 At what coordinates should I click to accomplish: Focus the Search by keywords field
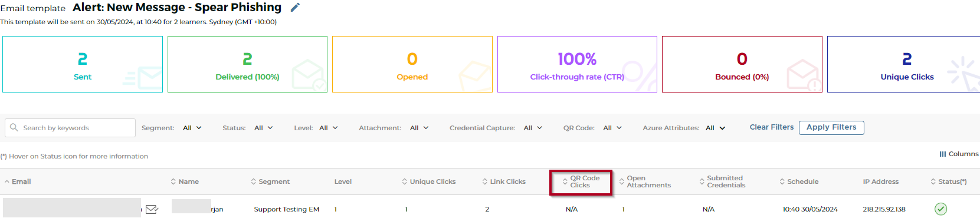coord(70,128)
